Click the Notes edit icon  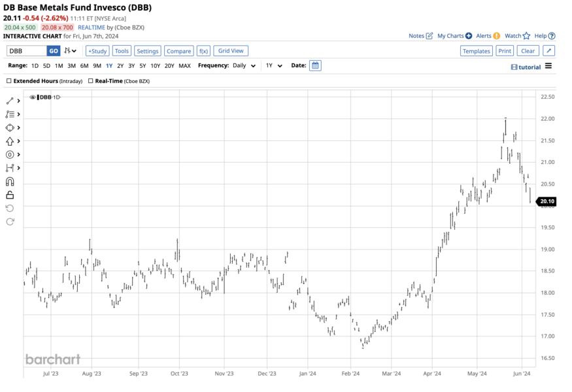(x=429, y=36)
